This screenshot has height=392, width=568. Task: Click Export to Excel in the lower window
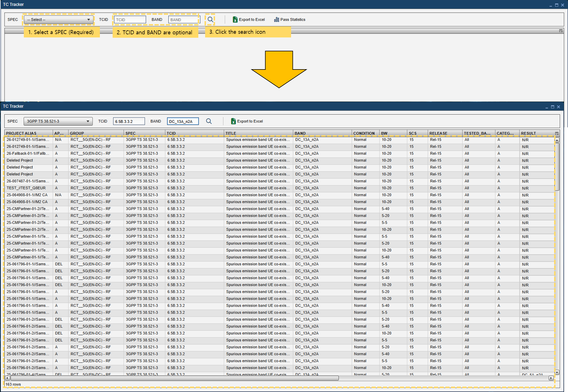click(x=247, y=121)
